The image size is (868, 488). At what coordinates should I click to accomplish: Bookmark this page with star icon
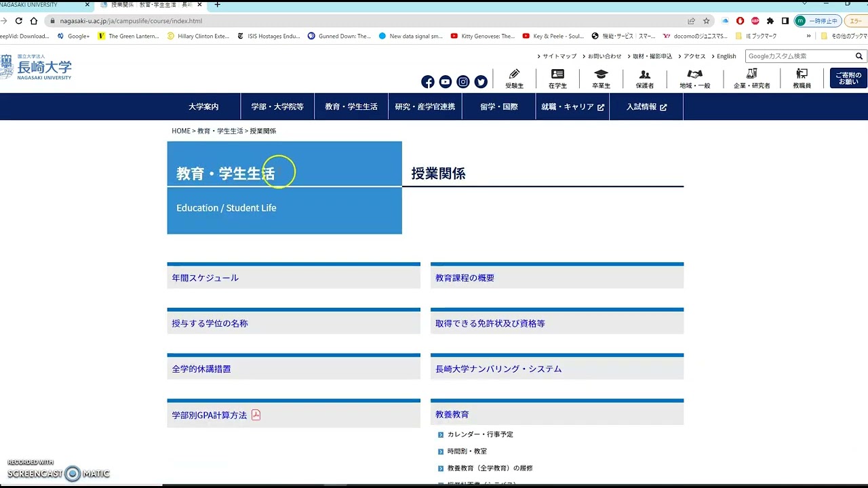706,21
